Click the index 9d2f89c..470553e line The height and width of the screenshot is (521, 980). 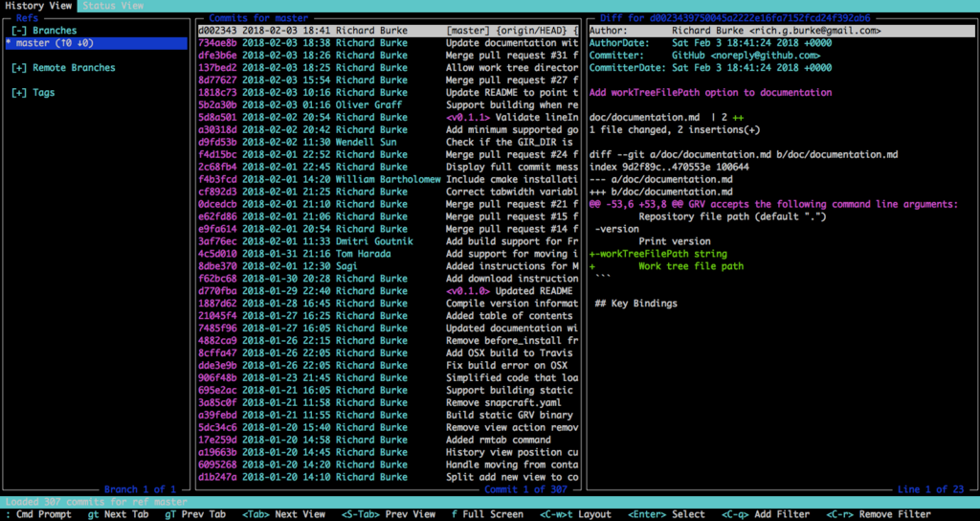[x=669, y=167]
